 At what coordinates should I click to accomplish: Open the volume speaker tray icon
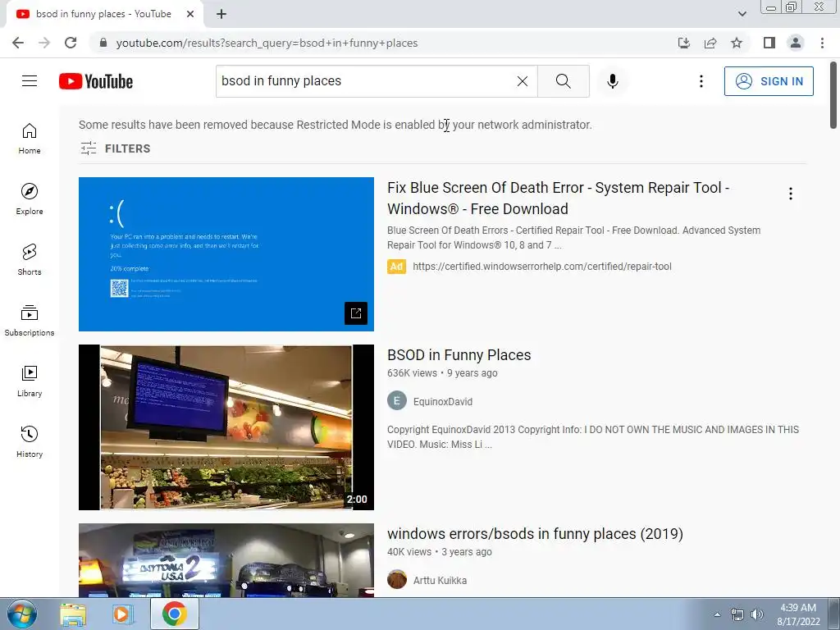tap(757, 614)
